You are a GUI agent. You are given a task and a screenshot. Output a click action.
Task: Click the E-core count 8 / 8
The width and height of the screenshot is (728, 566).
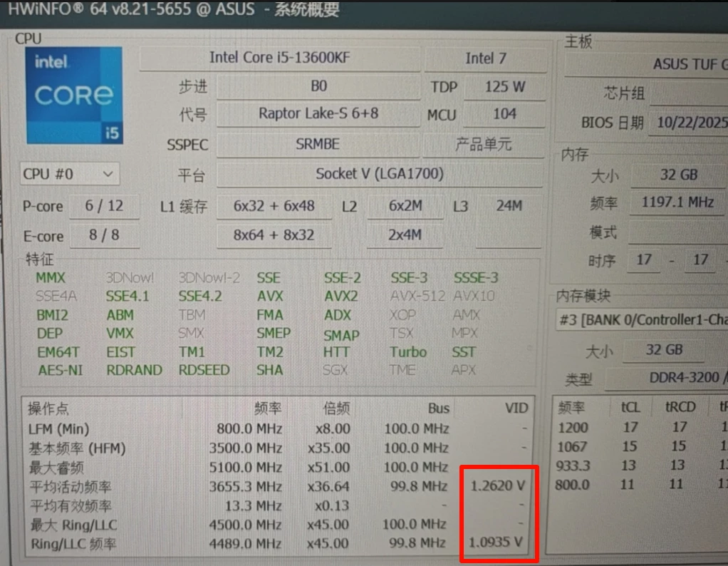(104, 236)
